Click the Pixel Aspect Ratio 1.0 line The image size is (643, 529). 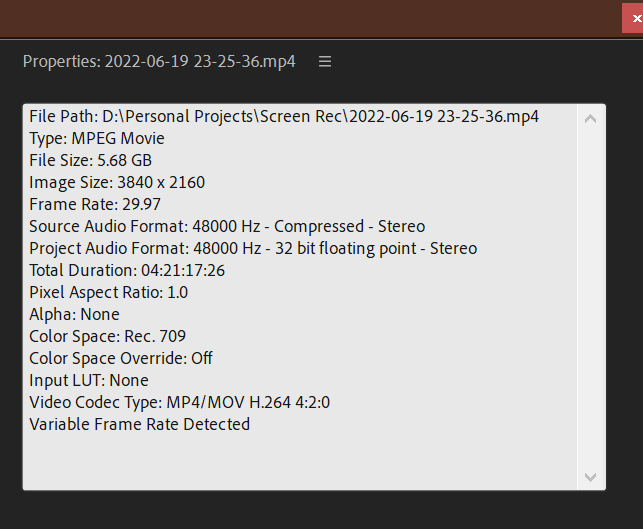click(108, 292)
